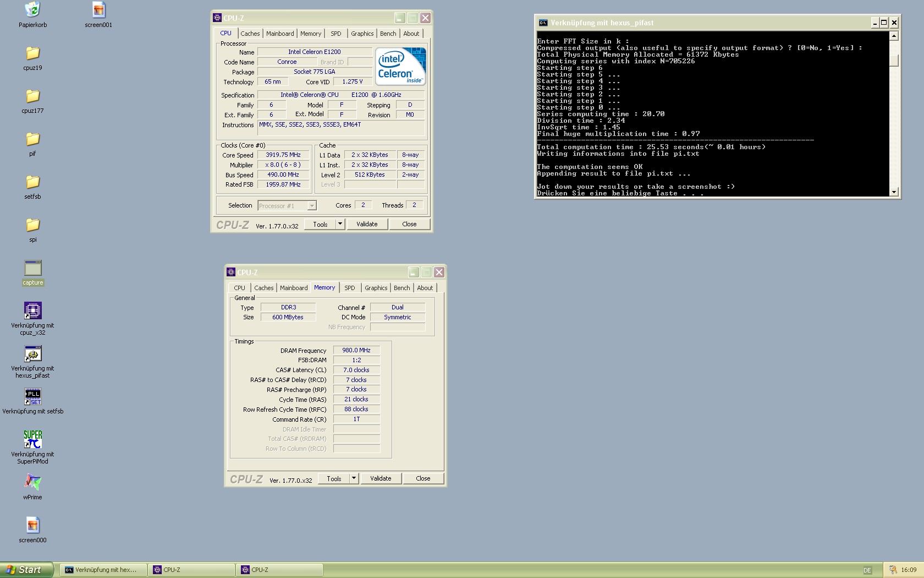
Task: Click the upper CPU-Z title bar icon
Action: coord(217,18)
